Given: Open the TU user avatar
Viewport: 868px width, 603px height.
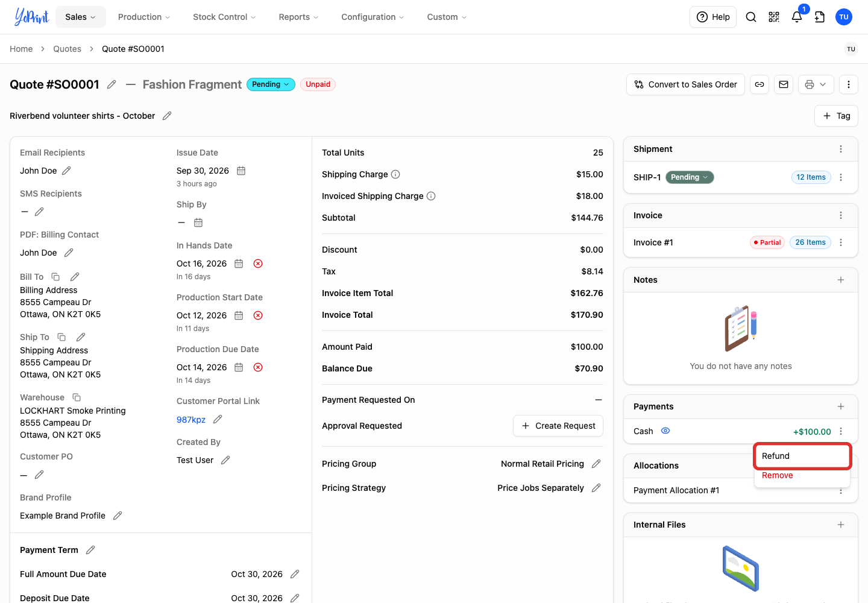Looking at the screenshot, I should coord(844,17).
